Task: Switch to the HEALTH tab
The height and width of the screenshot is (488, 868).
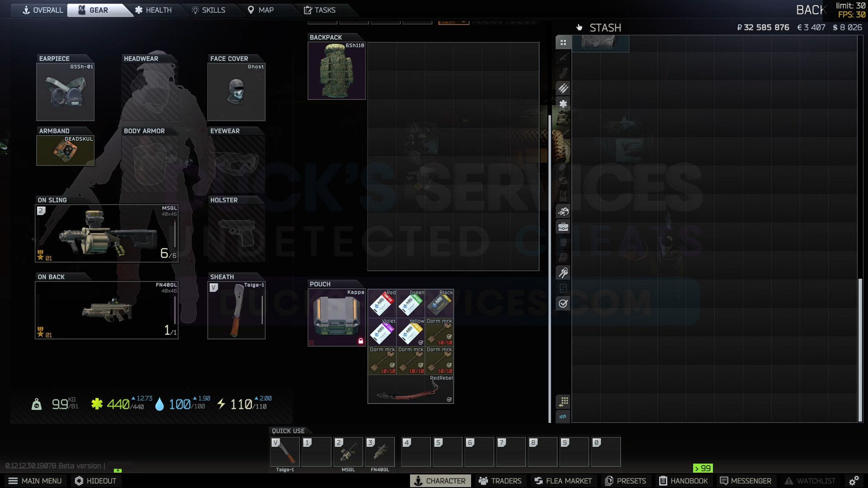Action: tap(153, 10)
